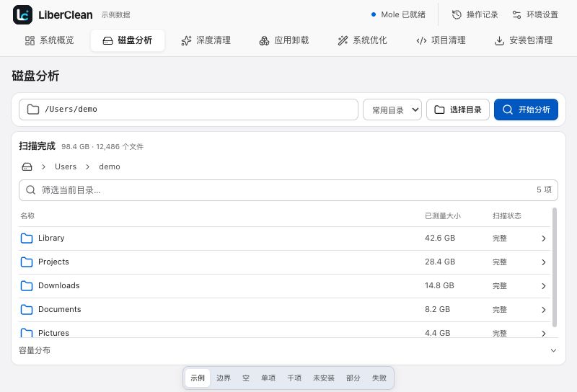
Task: Switch to 项目清理 tab
Action: tap(441, 40)
